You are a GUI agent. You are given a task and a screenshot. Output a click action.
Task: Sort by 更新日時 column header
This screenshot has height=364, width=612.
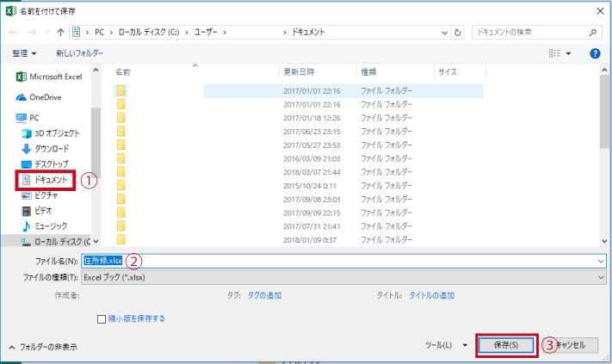tap(298, 71)
